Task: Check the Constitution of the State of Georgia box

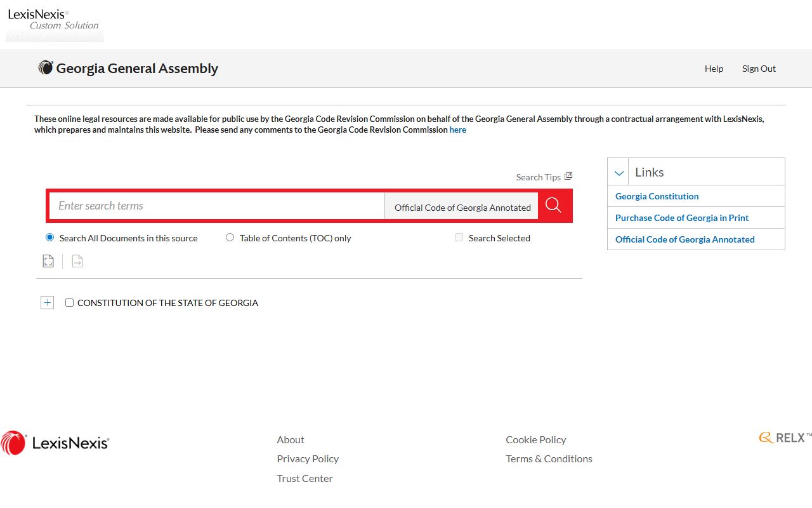Action: click(69, 303)
